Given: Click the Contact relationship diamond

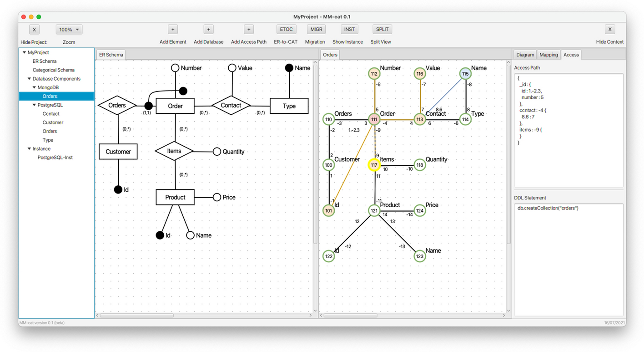Looking at the screenshot, I should pyautogui.click(x=231, y=105).
